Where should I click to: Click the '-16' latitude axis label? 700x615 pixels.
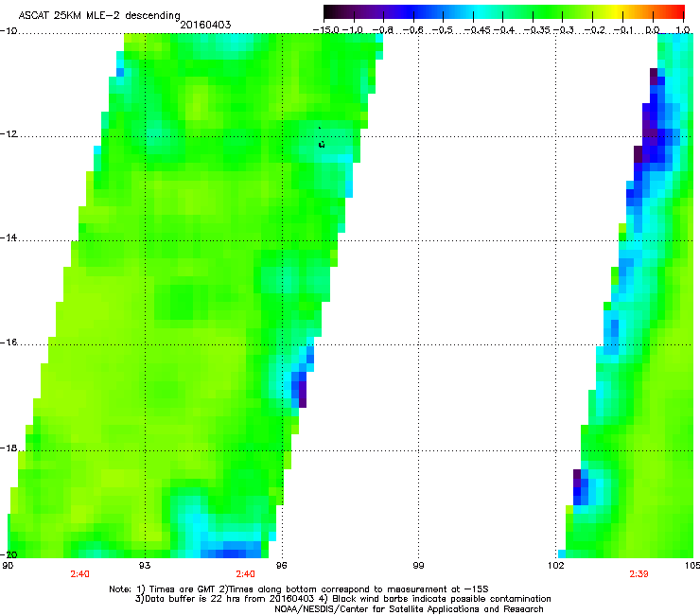coord(9,343)
